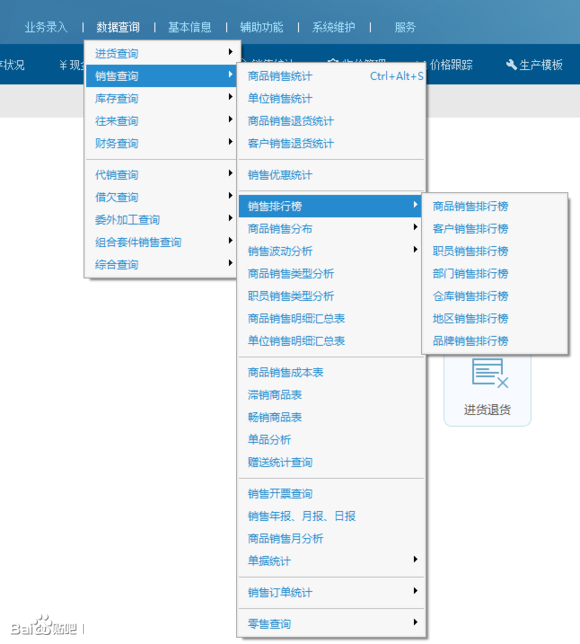Expand the 单据统计 submenu arrow

[415, 559]
